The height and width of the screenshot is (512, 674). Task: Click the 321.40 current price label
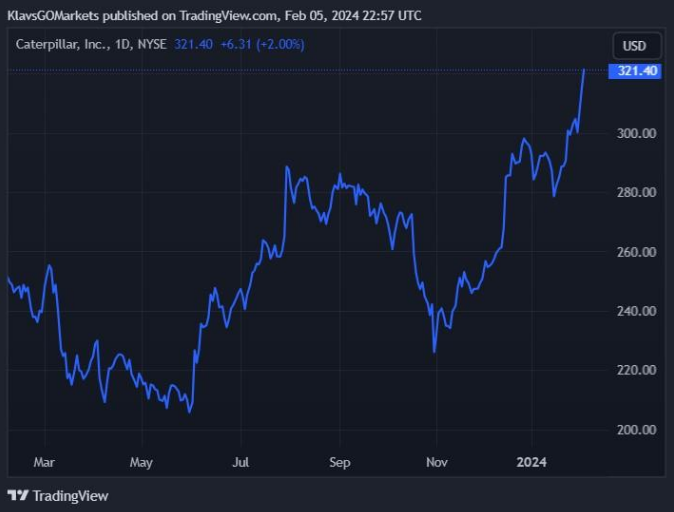point(635,71)
